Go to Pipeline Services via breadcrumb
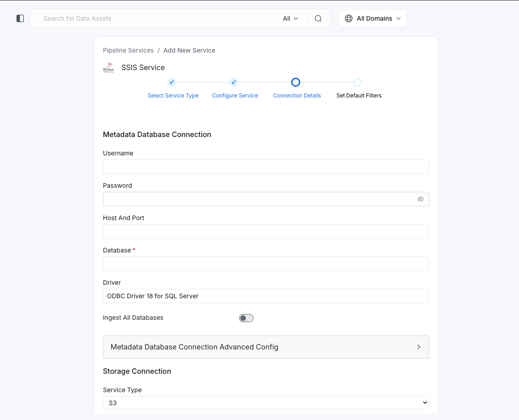The height and width of the screenshot is (420, 519). (x=128, y=50)
